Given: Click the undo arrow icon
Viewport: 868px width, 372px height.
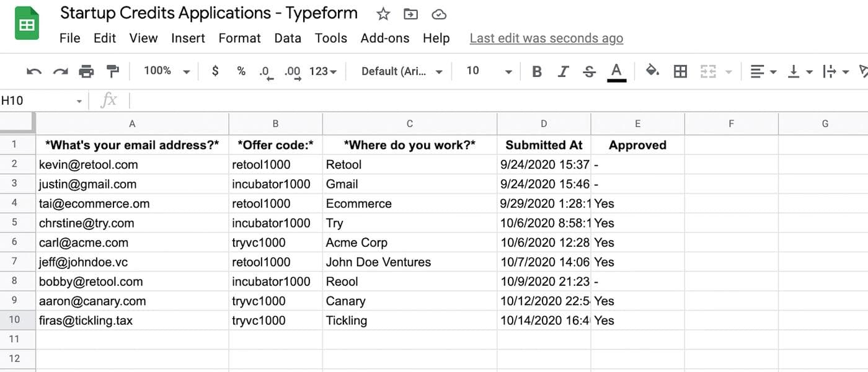Looking at the screenshot, I should coord(34,72).
